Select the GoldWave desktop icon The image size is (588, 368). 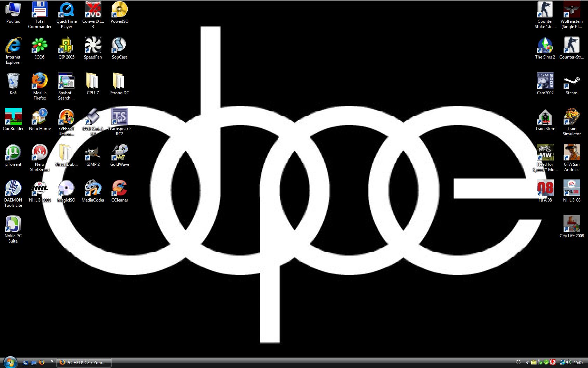(119, 156)
